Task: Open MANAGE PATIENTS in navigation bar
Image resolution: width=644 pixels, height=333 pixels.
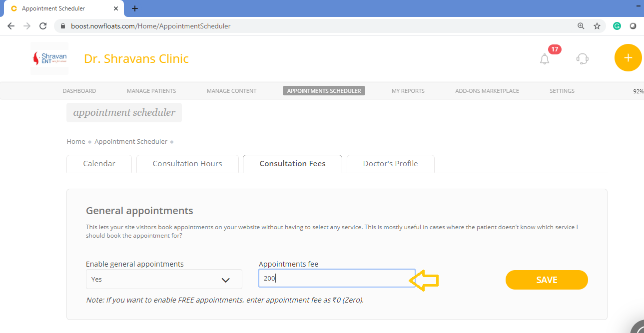Action: (151, 91)
